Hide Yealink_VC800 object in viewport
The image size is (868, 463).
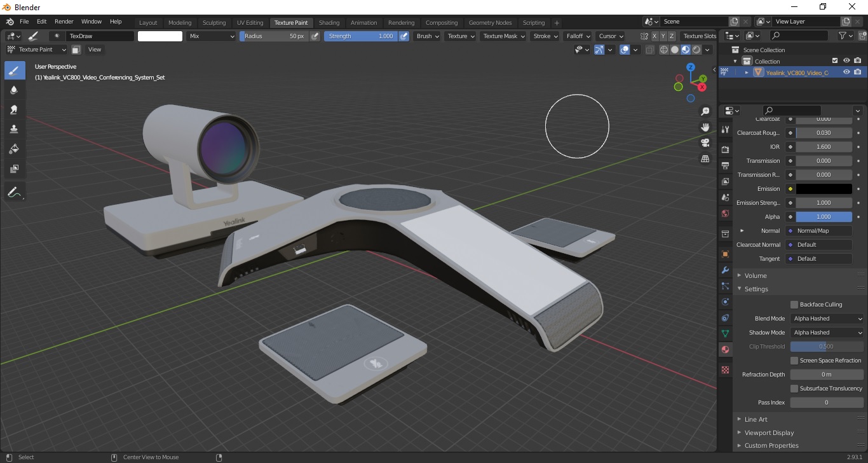pos(846,73)
